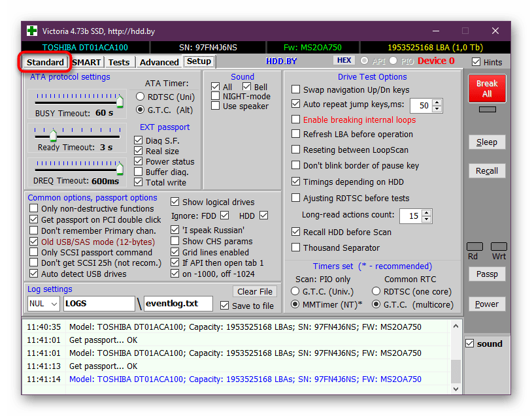Toggle Old USB/SAS mode (12-bytes)
Image resolution: width=532 pixels, height=416 pixels.
click(x=33, y=242)
